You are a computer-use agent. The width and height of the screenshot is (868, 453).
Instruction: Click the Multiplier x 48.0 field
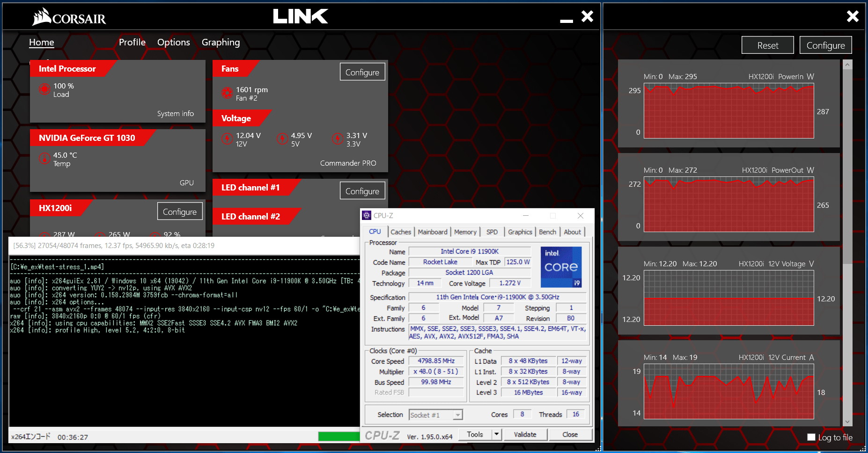point(436,371)
